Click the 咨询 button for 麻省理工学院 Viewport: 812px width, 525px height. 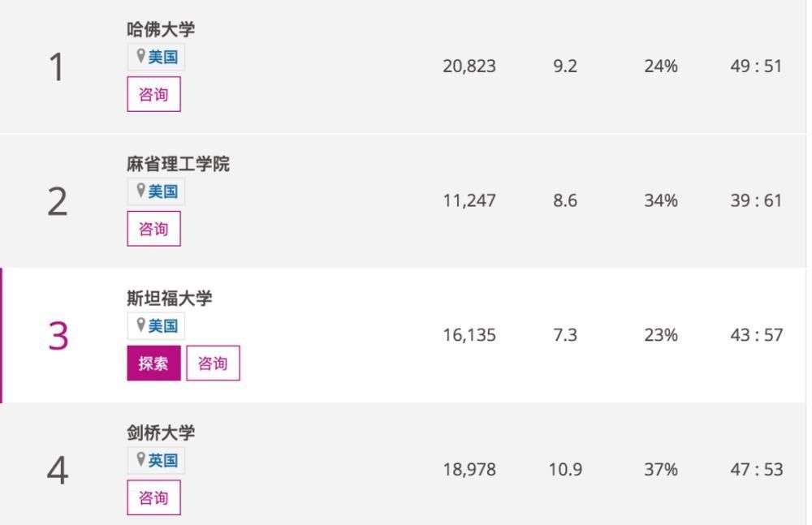coord(153,228)
